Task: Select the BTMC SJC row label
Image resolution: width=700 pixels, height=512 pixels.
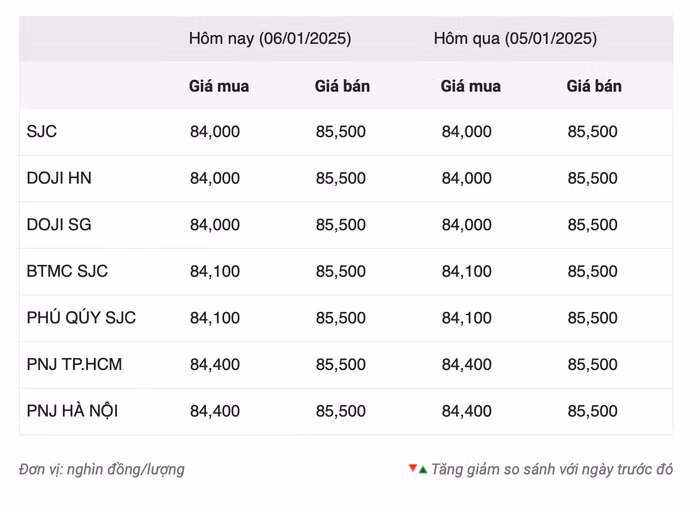Action: [67, 271]
